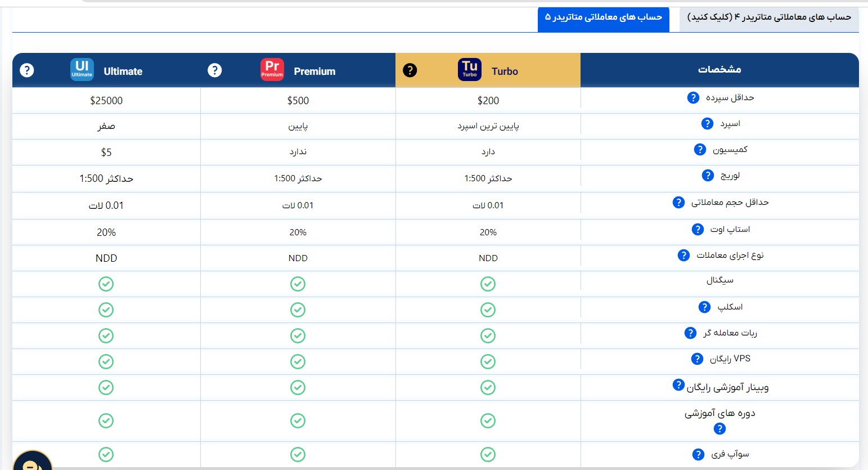Screen dimensions: 868x470
Task: Click Premium checkmark in دوره های آموزشی row
Action: point(298,421)
